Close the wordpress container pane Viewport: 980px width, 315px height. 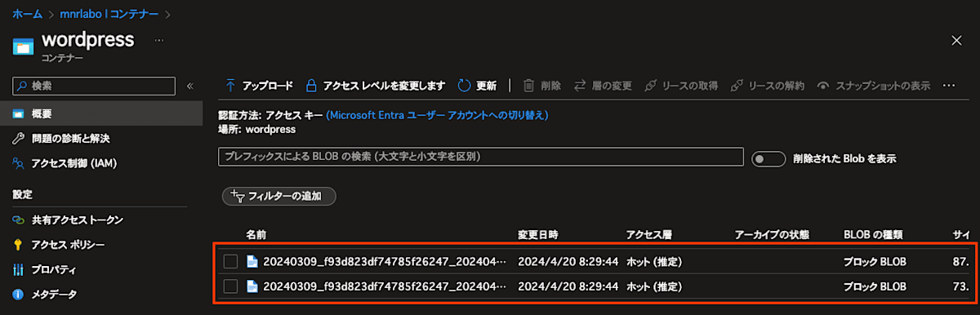(x=956, y=41)
